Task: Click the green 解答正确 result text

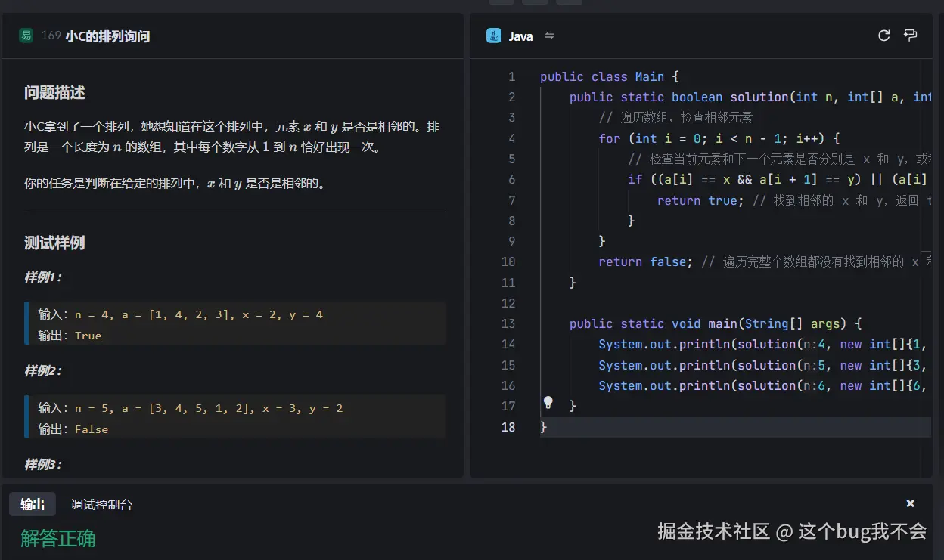Action: [57, 539]
